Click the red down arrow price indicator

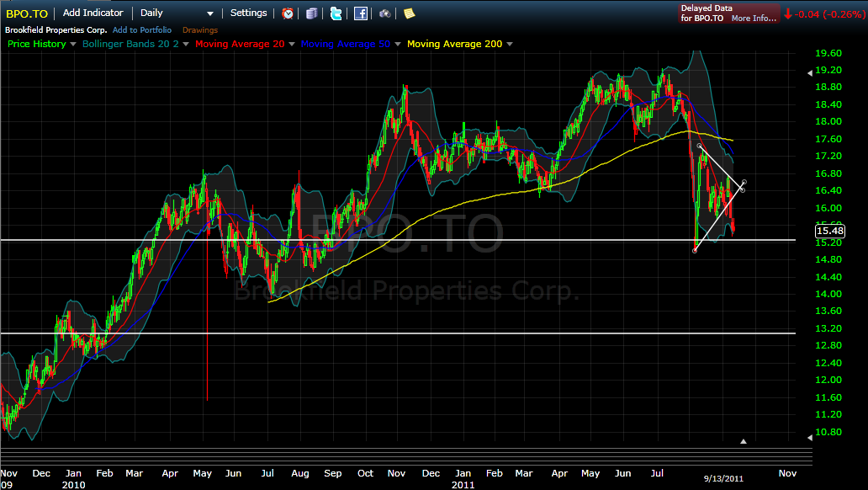(788, 13)
